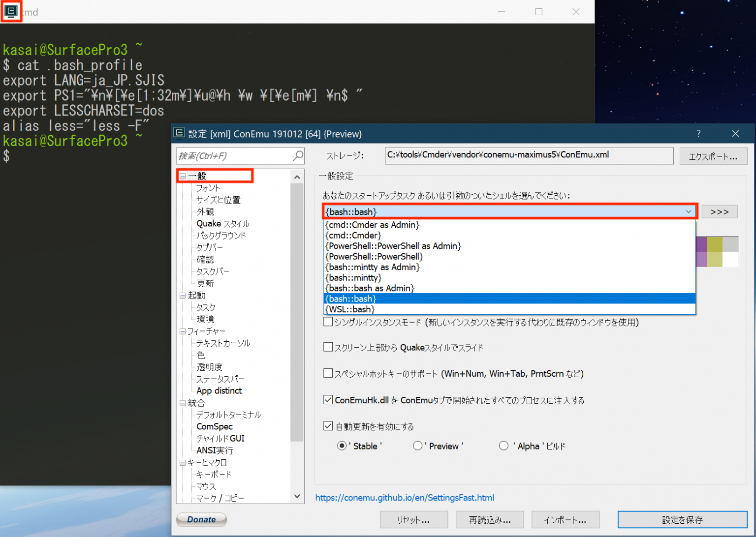Screen dimensions: 756x537
Task: Click the settings tree scrollbar
Action: pyautogui.click(x=297, y=315)
